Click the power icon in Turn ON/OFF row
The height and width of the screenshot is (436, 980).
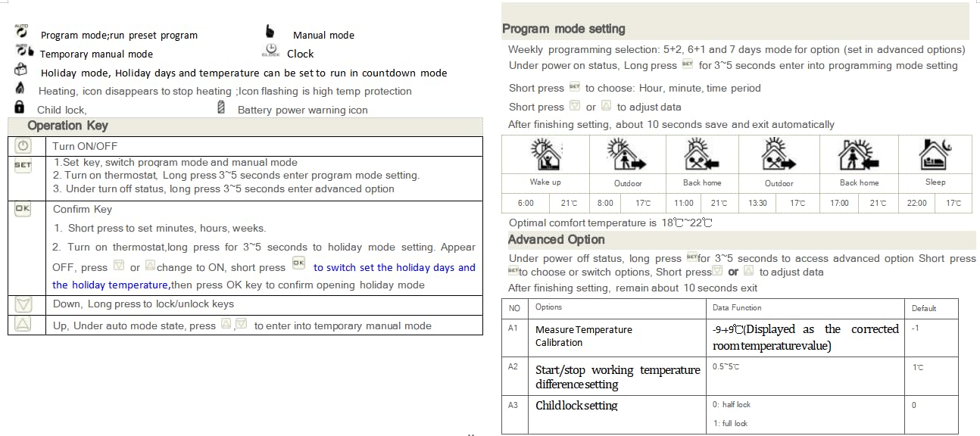point(23,146)
